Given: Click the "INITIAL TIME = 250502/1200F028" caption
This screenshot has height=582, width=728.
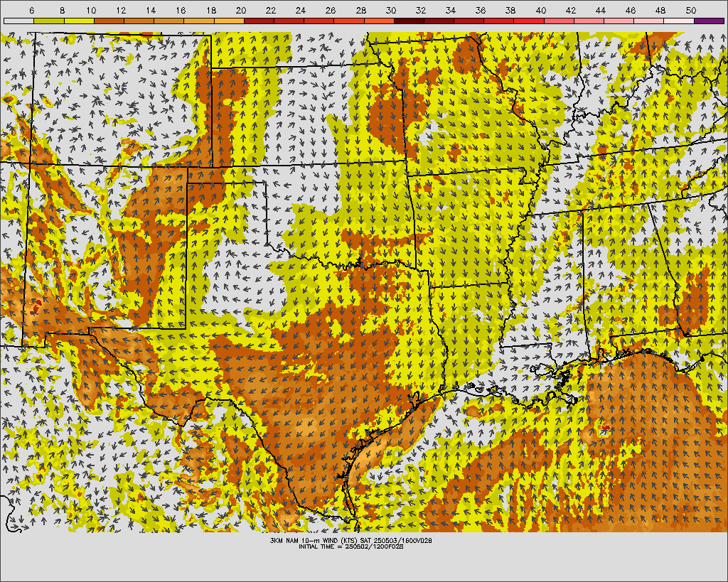Looking at the screenshot, I should (x=351, y=546).
